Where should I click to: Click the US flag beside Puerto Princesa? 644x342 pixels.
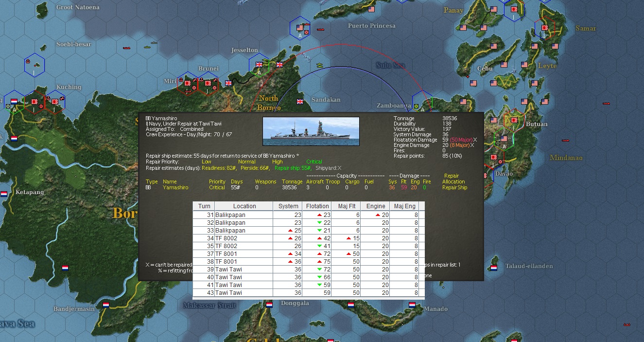[x=371, y=9]
